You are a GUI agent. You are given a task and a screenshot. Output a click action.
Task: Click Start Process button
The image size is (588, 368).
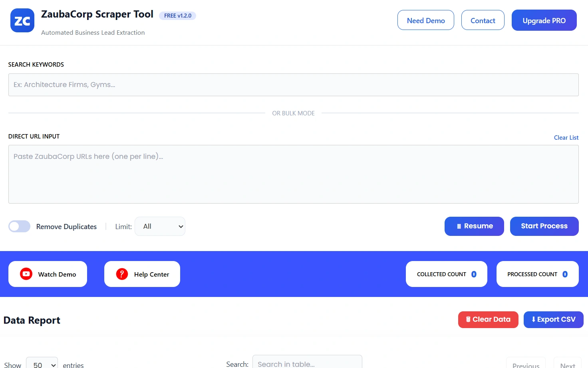544,226
